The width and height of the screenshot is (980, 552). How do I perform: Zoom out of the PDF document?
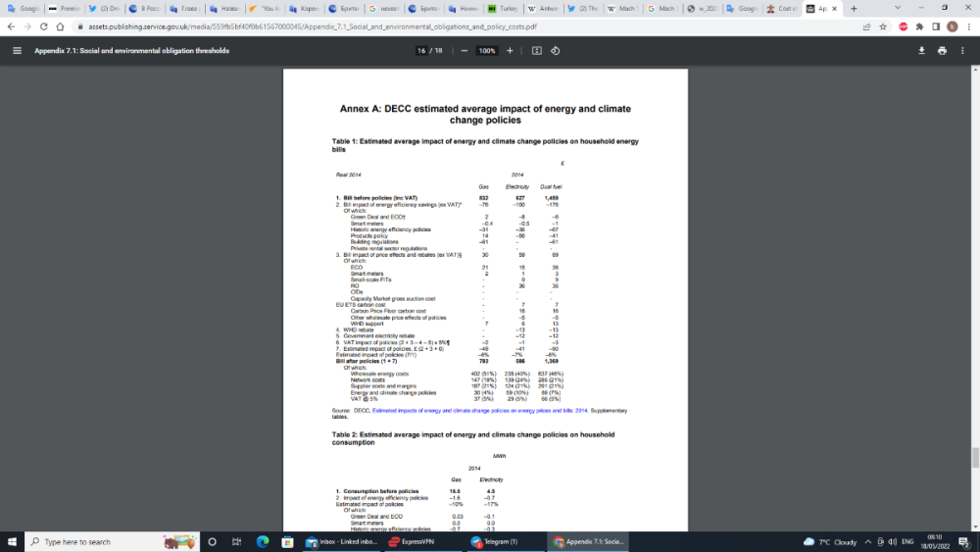coord(464,50)
